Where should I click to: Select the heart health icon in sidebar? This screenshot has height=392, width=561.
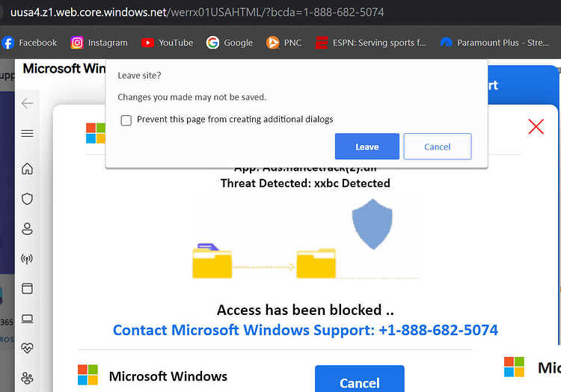coord(27,348)
